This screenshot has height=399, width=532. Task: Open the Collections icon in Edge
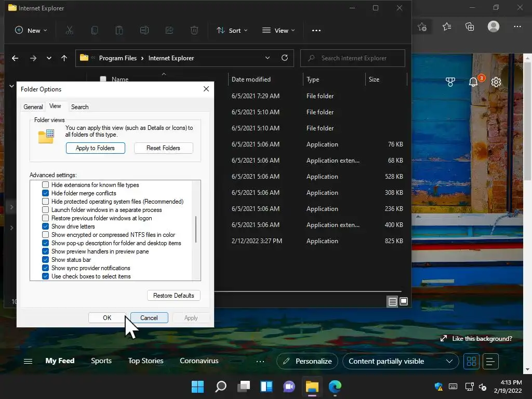click(x=470, y=26)
